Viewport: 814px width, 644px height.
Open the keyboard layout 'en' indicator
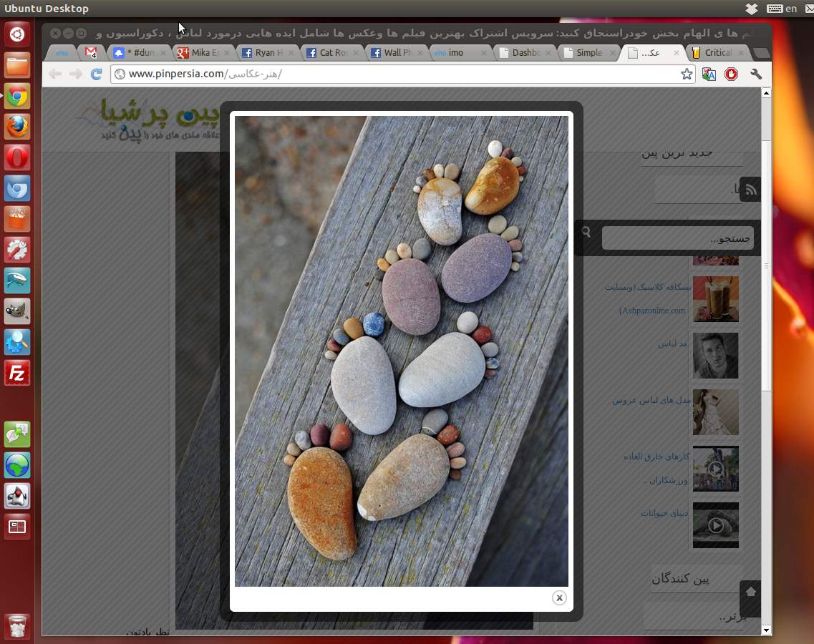pos(782,9)
